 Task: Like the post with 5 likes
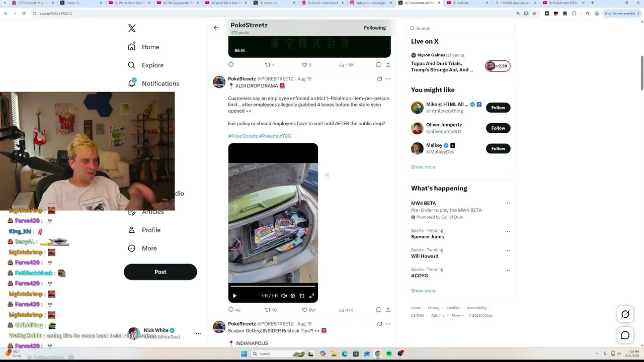coord(306,65)
